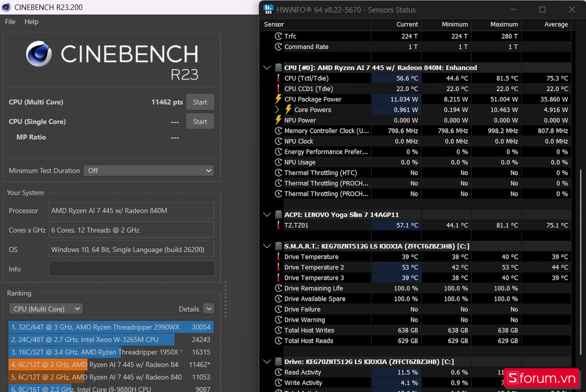This screenshot has height=392, width=586.
Task: Start the CPU Multi Core benchmark
Action: click(x=200, y=102)
